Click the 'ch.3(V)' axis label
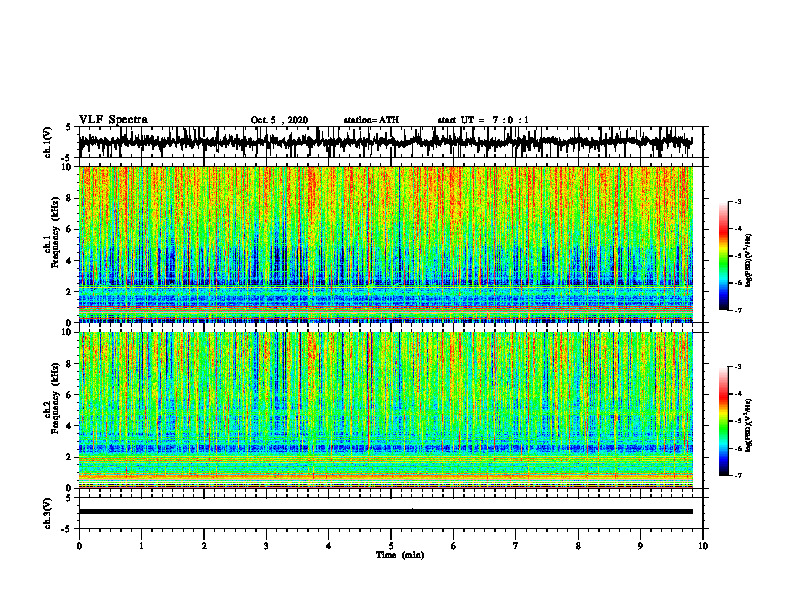This screenshot has height=612, width=792. [x=48, y=513]
